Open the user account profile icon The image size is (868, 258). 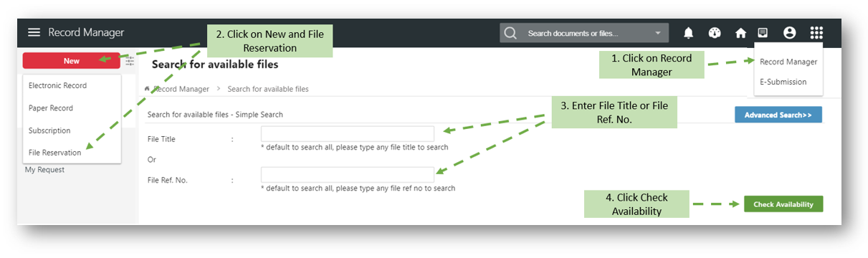(x=790, y=32)
